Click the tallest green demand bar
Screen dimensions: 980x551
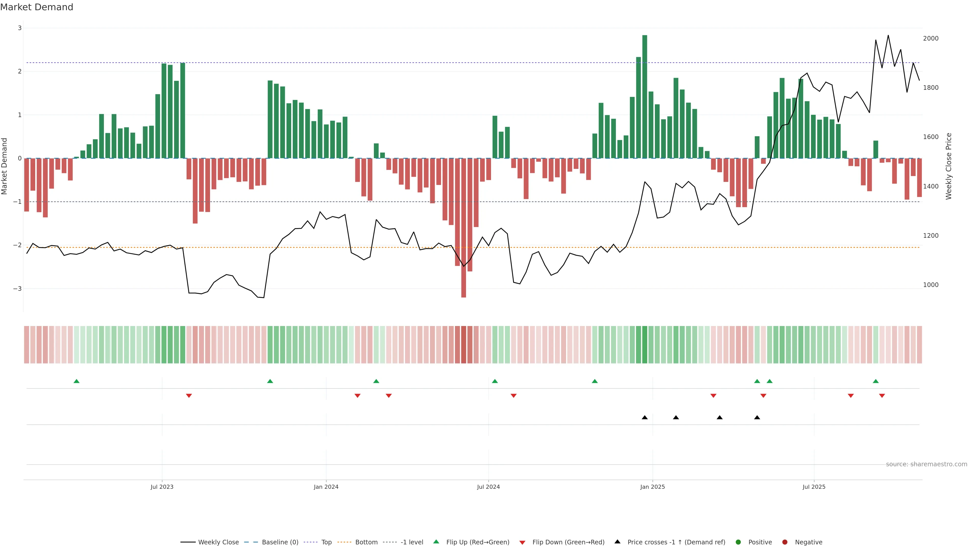tap(644, 97)
